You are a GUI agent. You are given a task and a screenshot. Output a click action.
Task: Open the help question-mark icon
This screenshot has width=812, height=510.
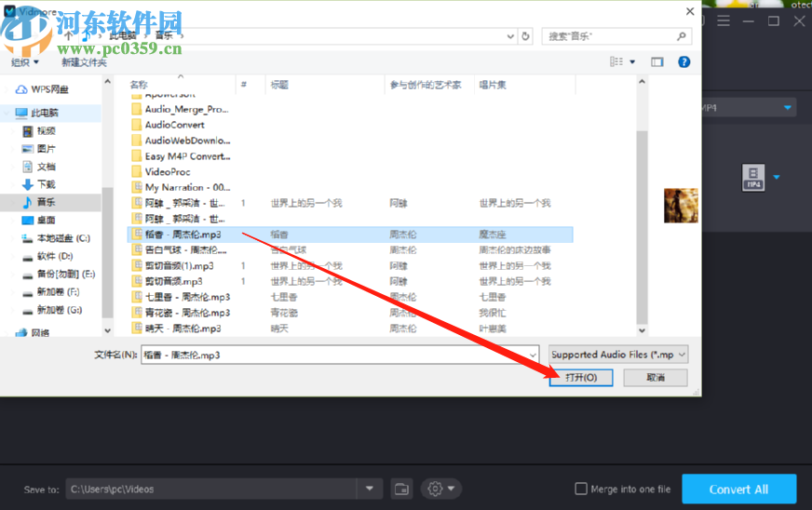tap(684, 62)
